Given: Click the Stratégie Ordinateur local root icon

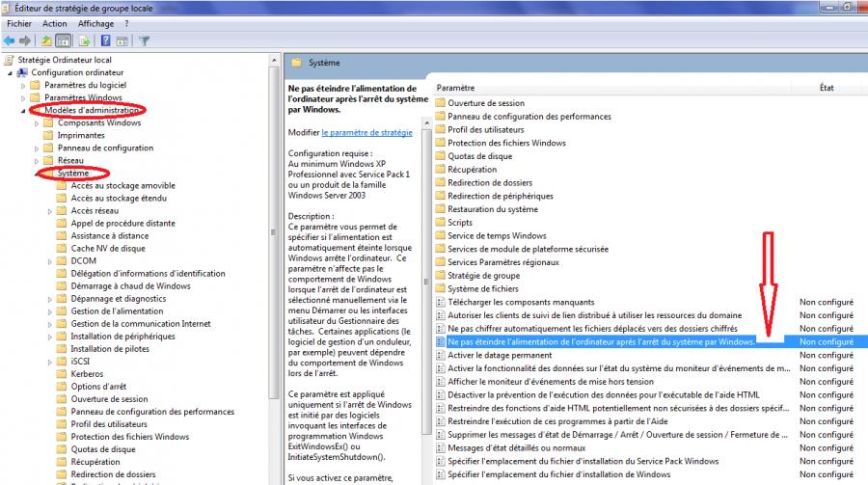Looking at the screenshot, I should pyautogui.click(x=10, y=60).
